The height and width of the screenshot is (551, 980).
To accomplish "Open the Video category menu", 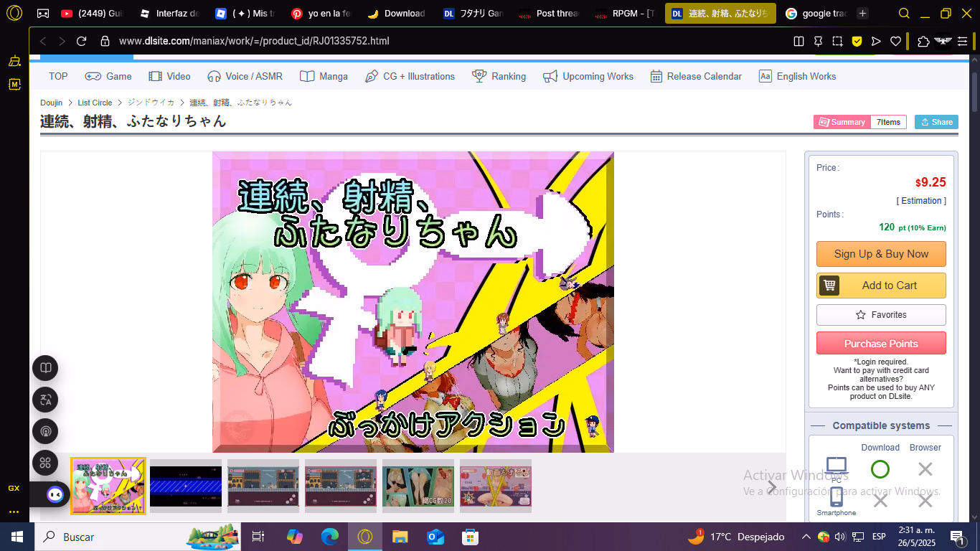I will pyautogui.click(x=169, y=76).
